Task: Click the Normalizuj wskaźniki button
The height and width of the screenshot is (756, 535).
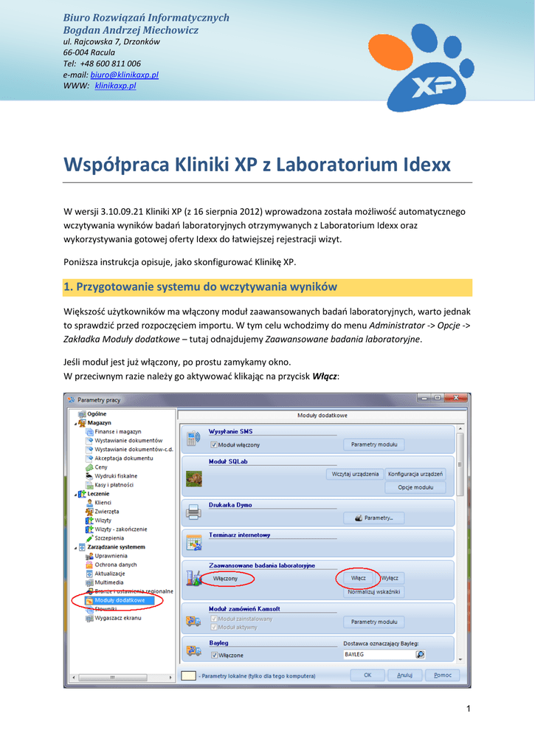Action: tap(375, 591)
